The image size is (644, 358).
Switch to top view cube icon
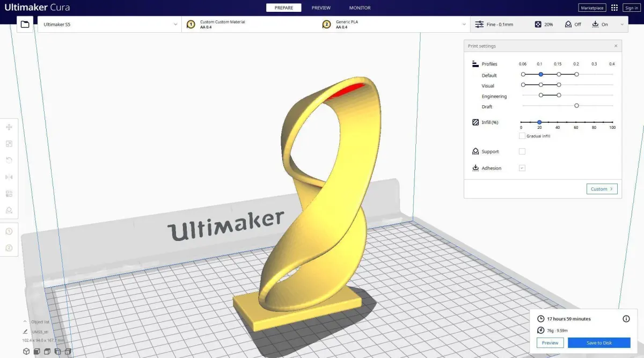47,352
